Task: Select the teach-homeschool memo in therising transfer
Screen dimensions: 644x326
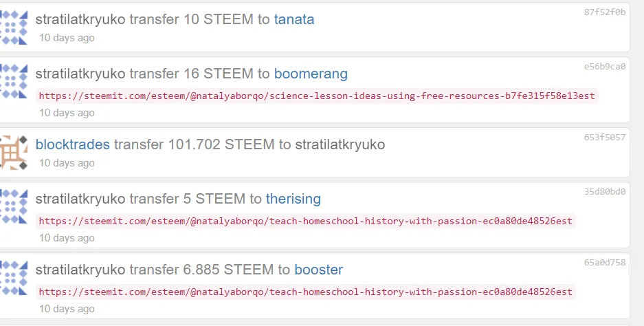Action: [x=306, y=221]
